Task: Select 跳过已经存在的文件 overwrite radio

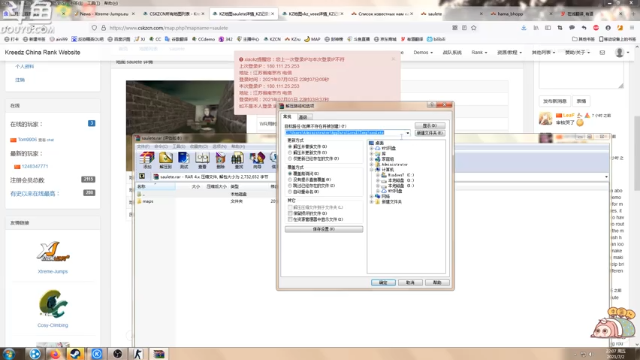Action: point(290,185)
